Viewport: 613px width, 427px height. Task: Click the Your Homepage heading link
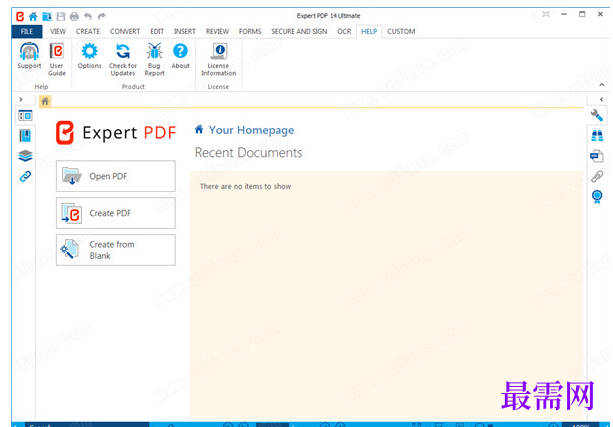pyautogui.click(x=251, y=130)
